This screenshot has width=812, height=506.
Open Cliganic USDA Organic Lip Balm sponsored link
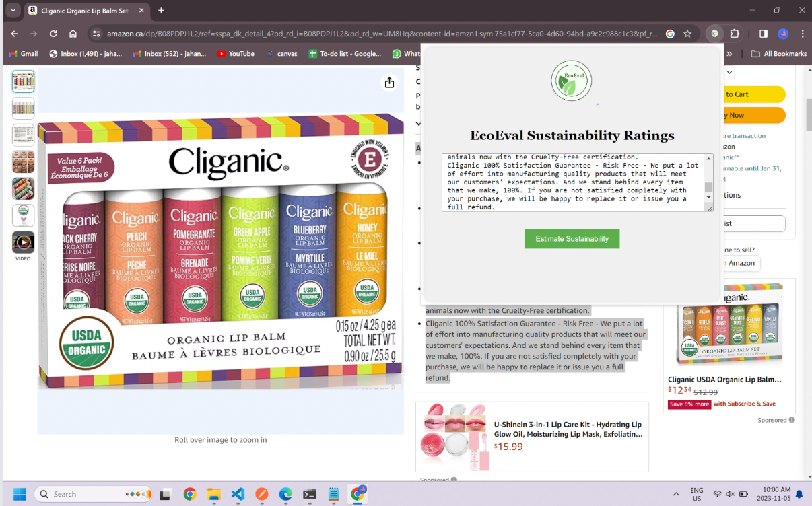pyautogui.click(x=724, y=379)
